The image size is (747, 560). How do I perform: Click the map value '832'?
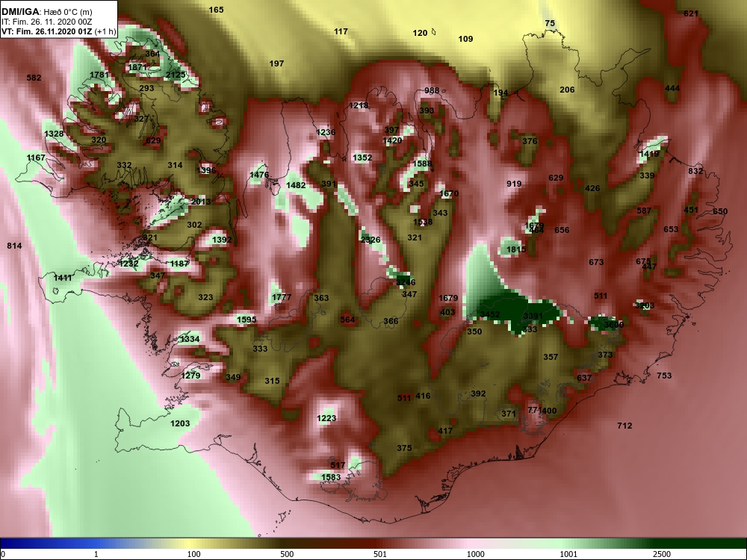click(695, 171)
